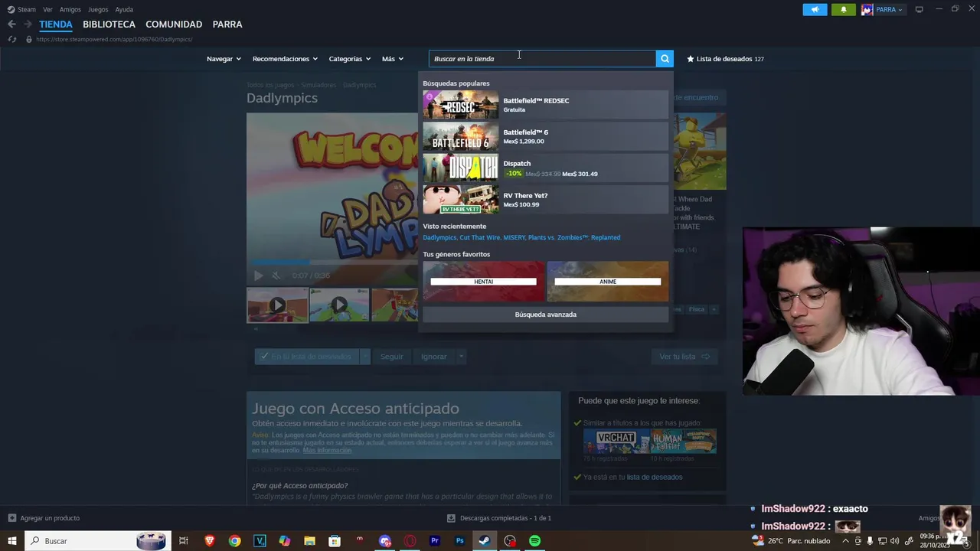980x551 pixels.
Task: Click inside Buscar en la tienda field
Action: click(542, 59)
